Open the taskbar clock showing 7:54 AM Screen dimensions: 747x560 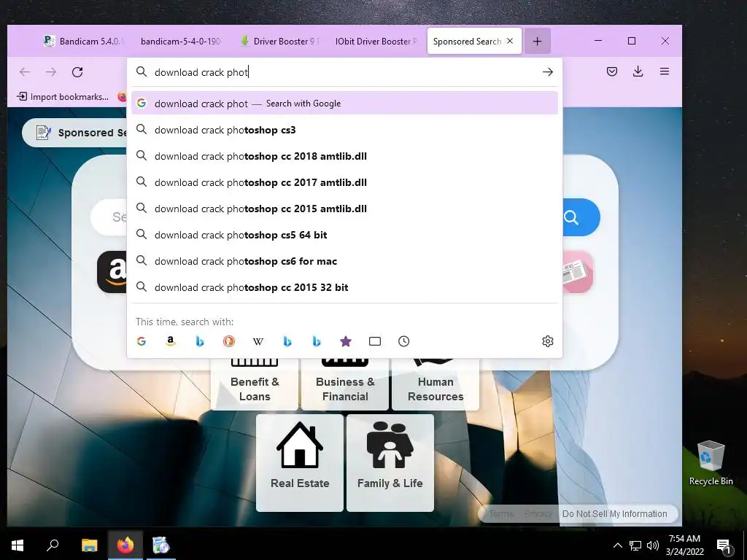click(684, 545)
